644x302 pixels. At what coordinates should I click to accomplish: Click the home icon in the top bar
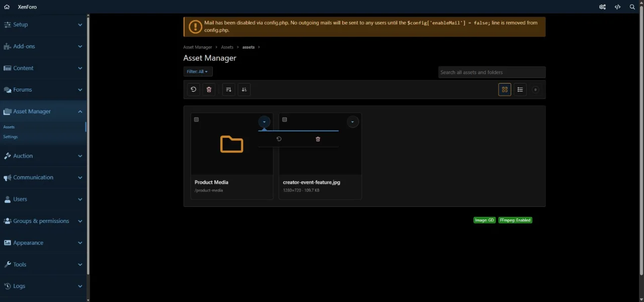pyautogui.click(x=7, y=7)
